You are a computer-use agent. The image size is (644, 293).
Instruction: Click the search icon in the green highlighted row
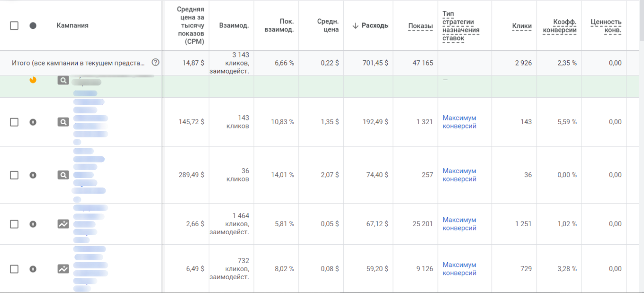point(63,81)
